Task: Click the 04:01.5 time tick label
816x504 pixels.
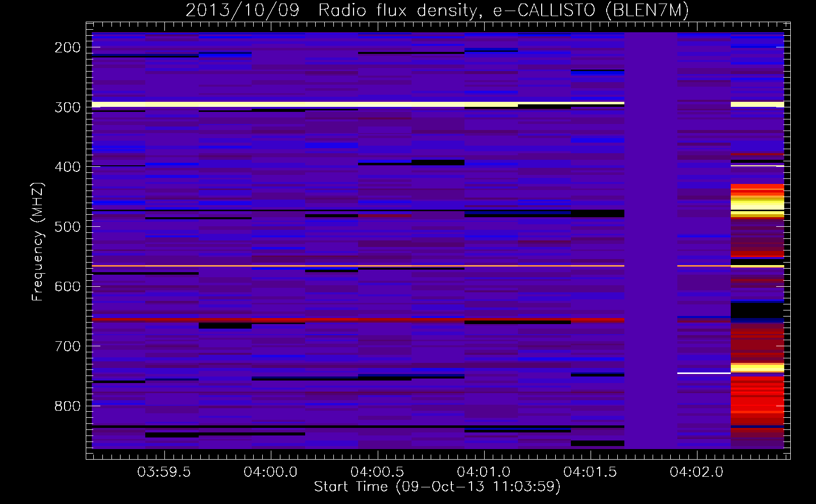Action: pyautogui.click(x=590, y=472)
